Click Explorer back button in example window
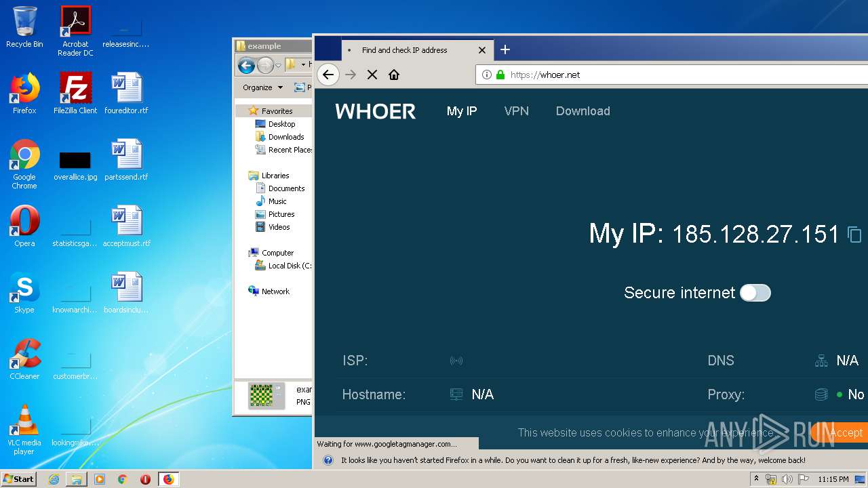This screenshot has height=488, width=868. coord(246,65)
